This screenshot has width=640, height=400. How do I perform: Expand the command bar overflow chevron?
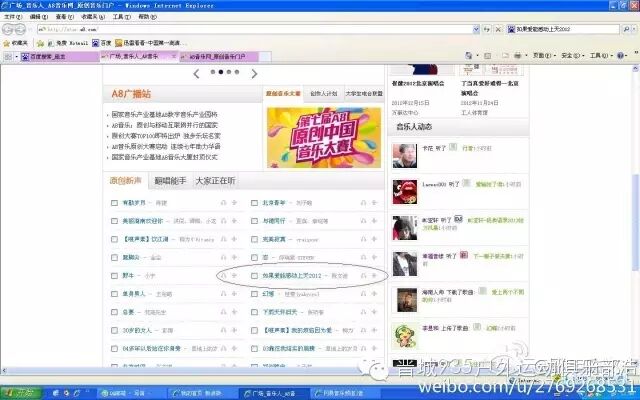[636, 53]
